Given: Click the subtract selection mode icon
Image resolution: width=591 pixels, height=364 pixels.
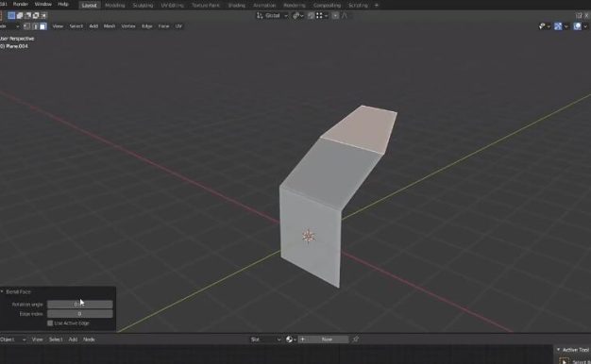Looking at the screenshot, I should click(28, 15).
